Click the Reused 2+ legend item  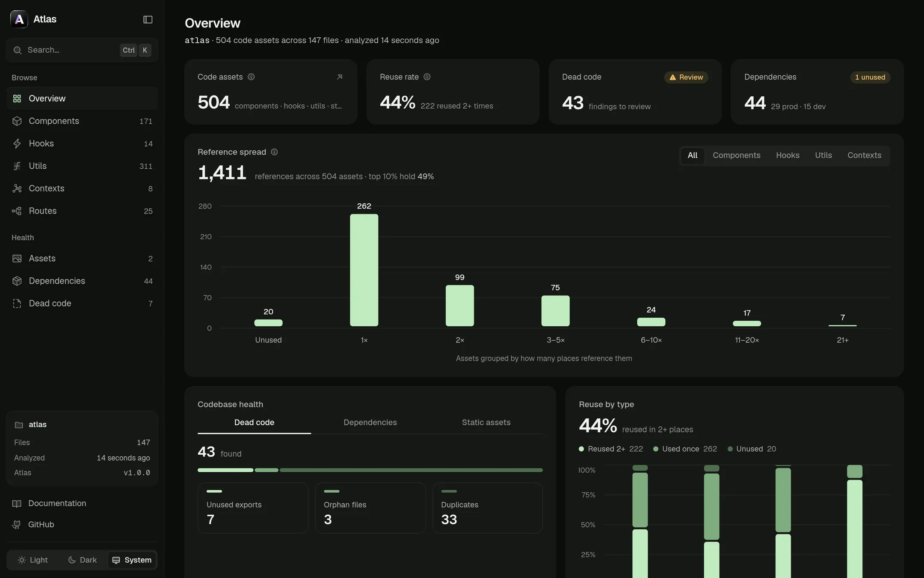point(611,449)
